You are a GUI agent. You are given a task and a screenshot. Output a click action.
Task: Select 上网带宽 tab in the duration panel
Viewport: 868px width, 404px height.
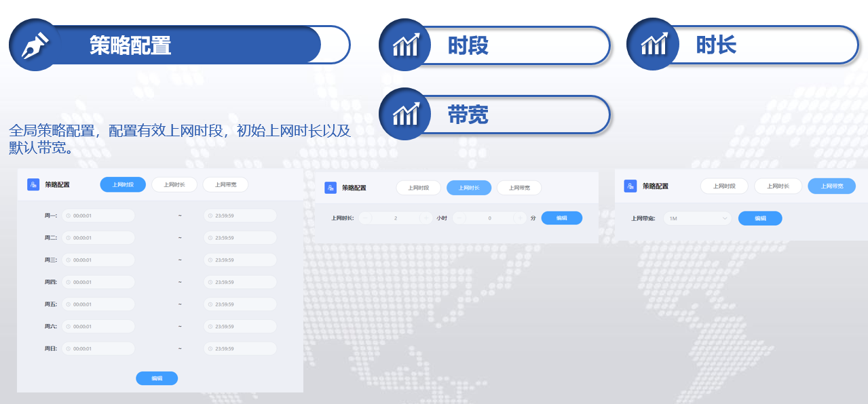[x=519, y=188]
